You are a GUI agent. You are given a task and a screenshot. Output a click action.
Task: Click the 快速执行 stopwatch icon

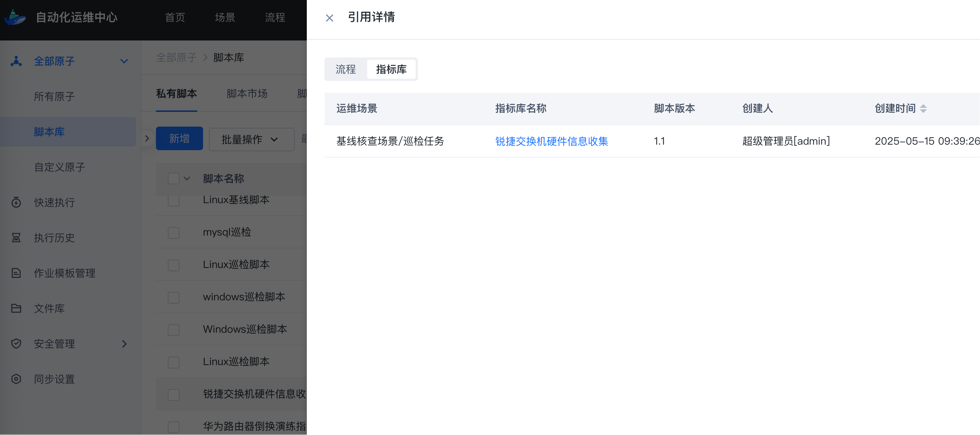pyautogui.click(x=16, y=202)
